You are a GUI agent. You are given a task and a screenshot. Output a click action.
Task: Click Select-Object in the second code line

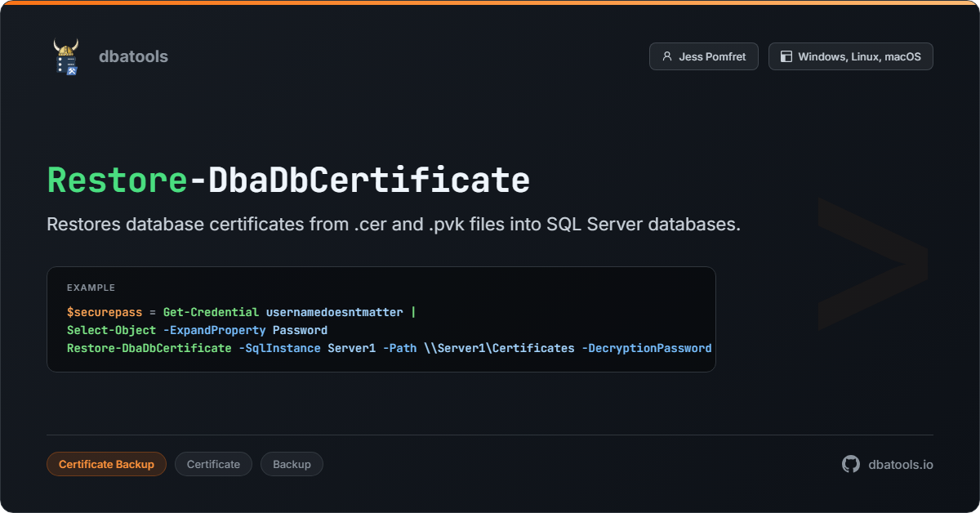(x=111, y=330)
